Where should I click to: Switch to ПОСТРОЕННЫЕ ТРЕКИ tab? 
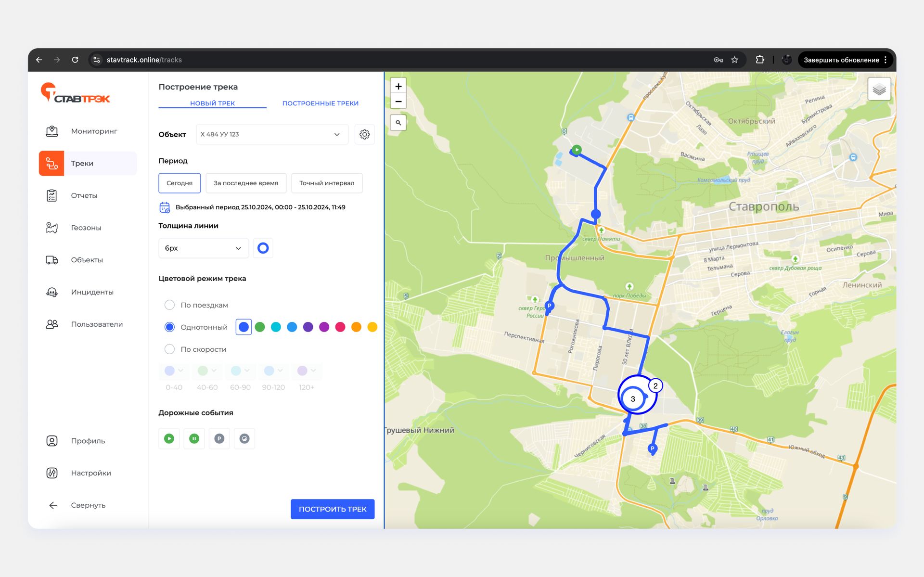(x=320, y=103)
